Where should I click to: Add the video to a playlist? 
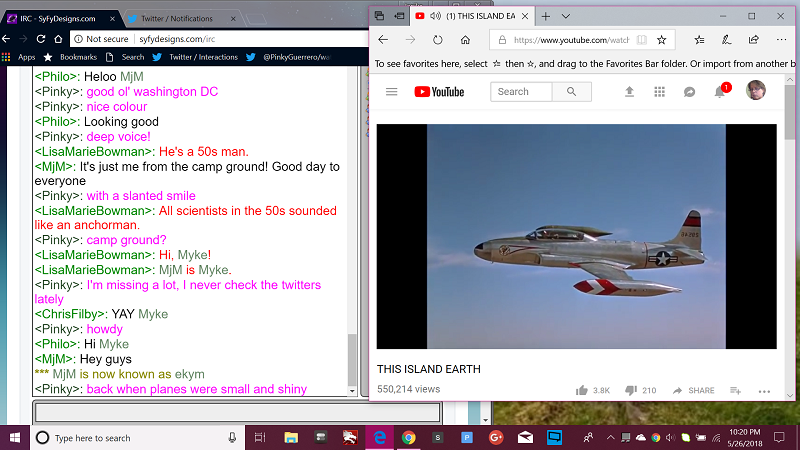[x=735, y=390]
